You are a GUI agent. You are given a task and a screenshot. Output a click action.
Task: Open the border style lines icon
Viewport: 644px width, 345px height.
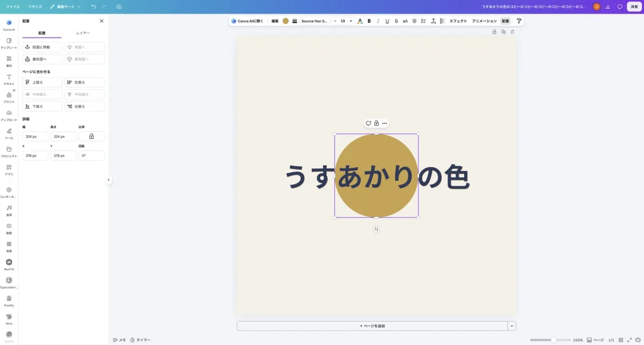point(294,21)
